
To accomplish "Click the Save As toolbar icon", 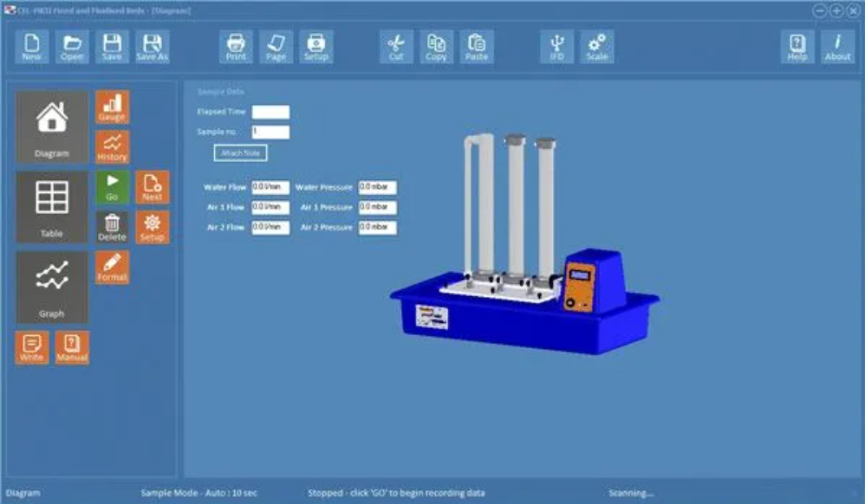I will 152,47.
